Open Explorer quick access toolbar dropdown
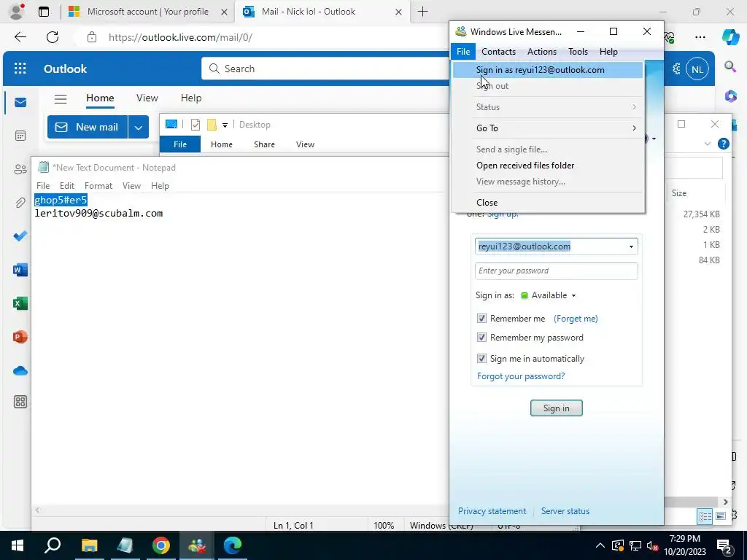 click(x=225, y=125)
